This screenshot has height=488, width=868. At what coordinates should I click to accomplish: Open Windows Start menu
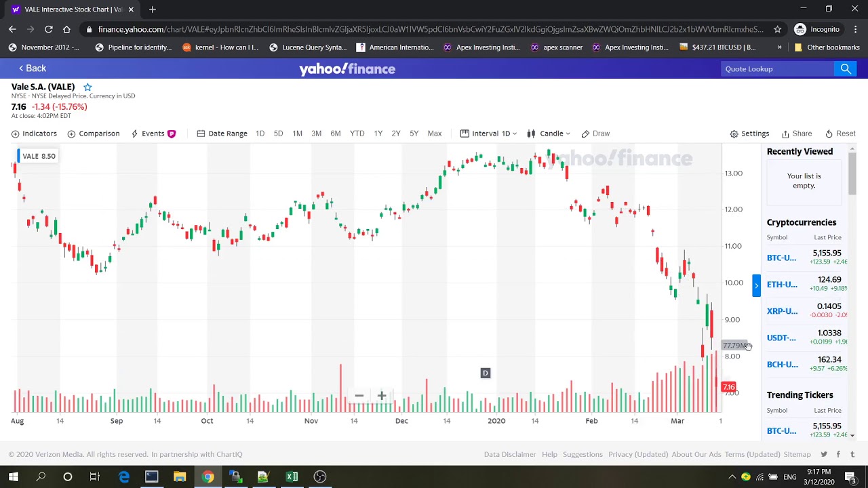coord(14,476)
